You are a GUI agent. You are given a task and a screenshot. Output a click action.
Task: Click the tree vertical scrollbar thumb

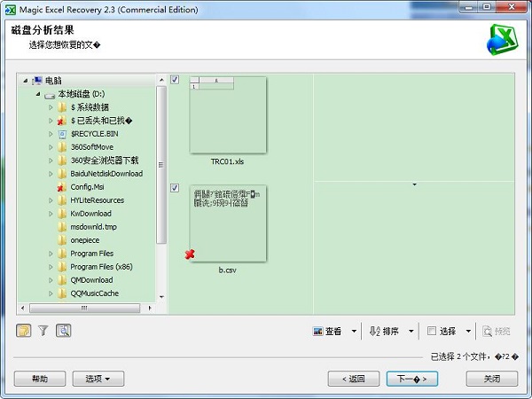tap(161, 165)
